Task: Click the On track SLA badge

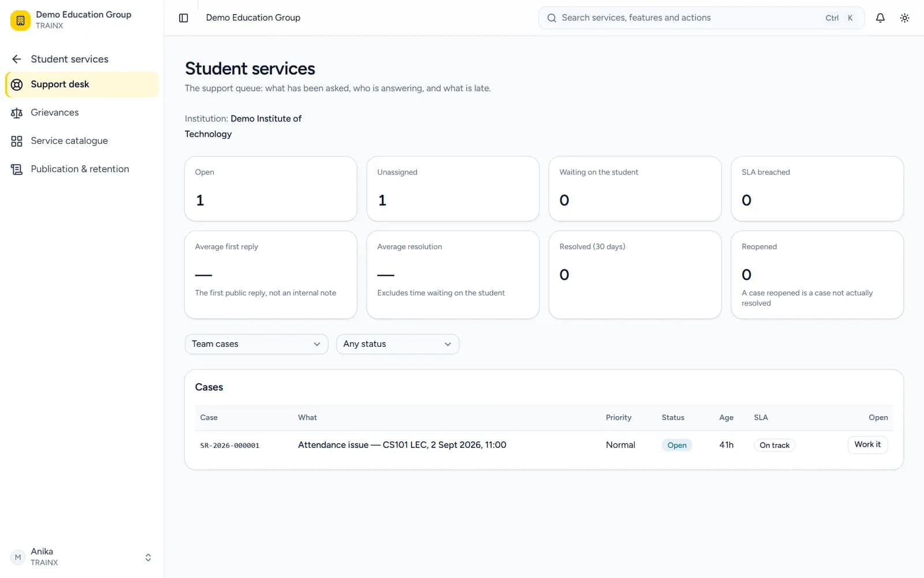Action: (774, 445)
